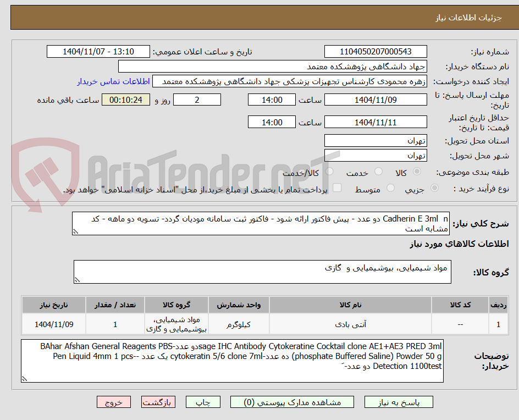This screenshot has width=519, height=420.
Task: Toggle the اسناد خزانه اسلامی payment checkbox
Action: [x=337, y=187]
